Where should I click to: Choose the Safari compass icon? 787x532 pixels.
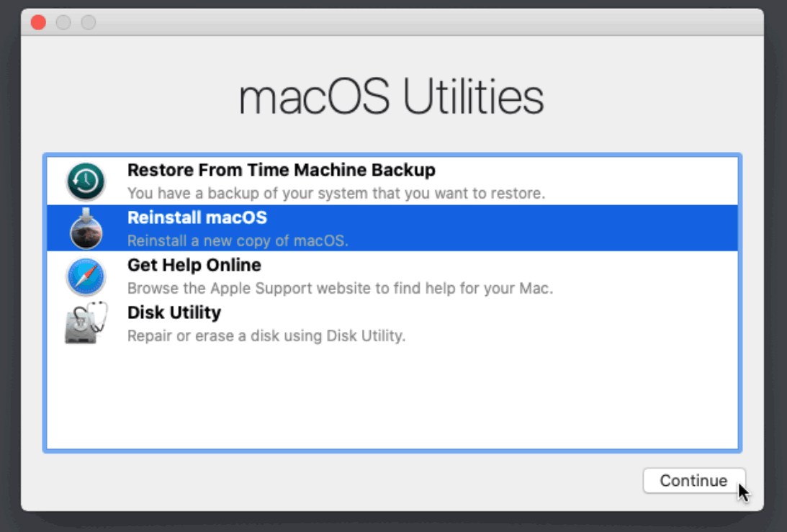pos(86,276)
